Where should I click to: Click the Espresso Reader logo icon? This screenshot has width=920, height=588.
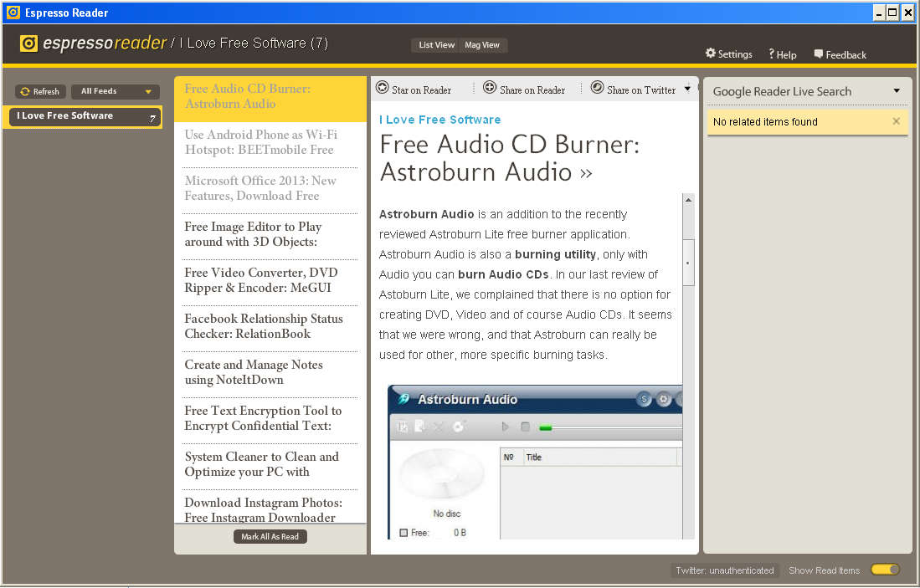(29, 43)
